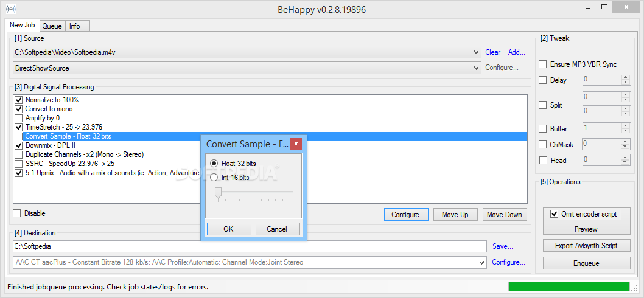Image resolution: width=644 pixels, height=298 pixels.
Task: Choose Int 16 bits radio option
Action: pyautogui.click(x=214, y=178)
